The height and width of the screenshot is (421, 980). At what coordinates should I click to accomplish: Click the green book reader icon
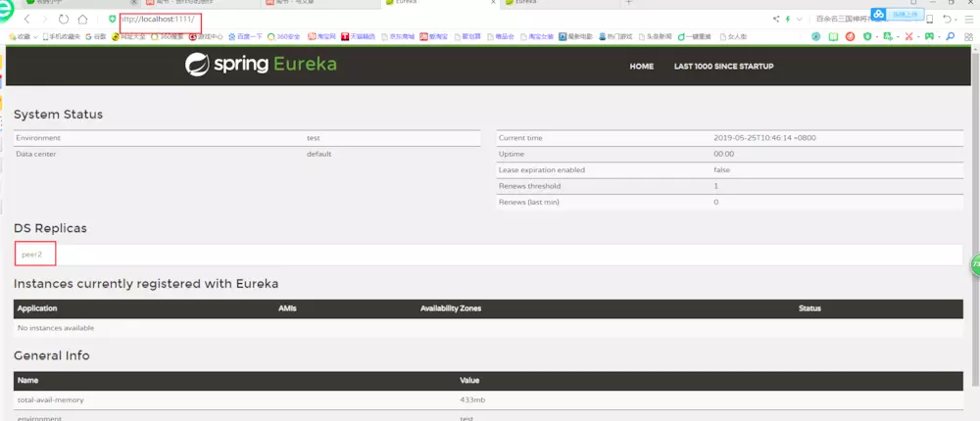(833, 37)
